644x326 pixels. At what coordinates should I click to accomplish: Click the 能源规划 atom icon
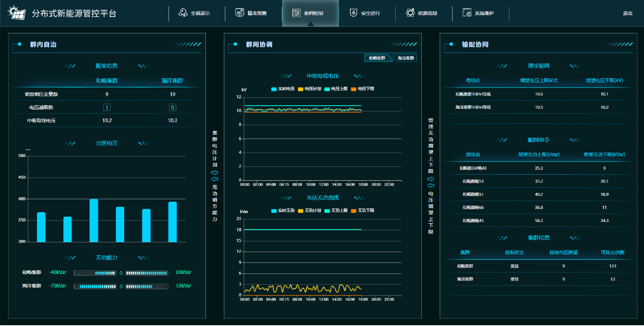[410, 13]
